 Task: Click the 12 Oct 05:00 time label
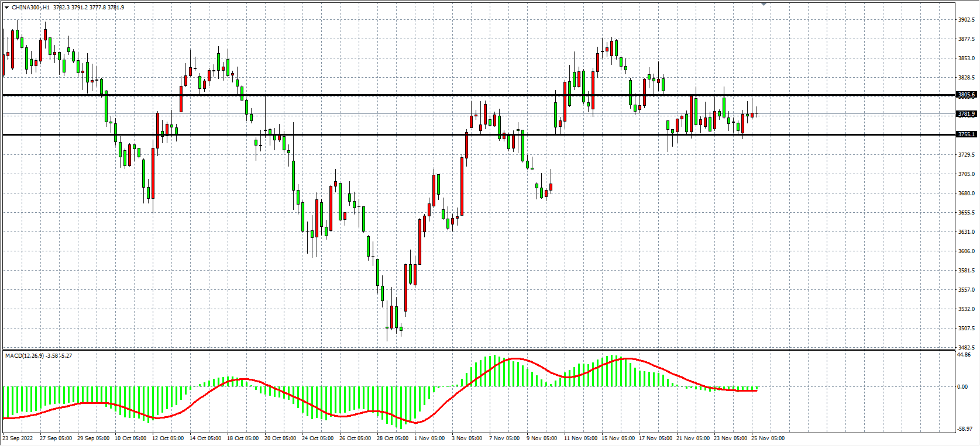[x=168, y=438]
